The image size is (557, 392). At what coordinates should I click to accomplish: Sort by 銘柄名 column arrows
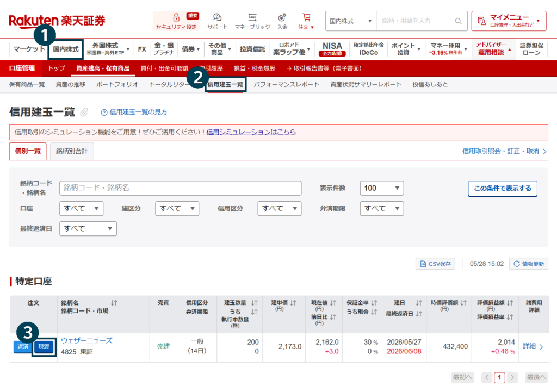pos(114,303)
